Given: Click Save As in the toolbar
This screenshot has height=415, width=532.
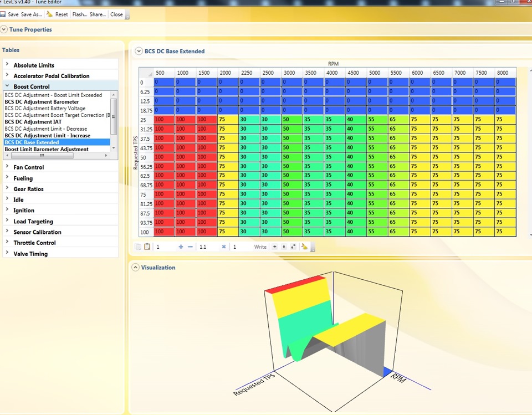Looking at the screenshot, I should coord(30,14).
